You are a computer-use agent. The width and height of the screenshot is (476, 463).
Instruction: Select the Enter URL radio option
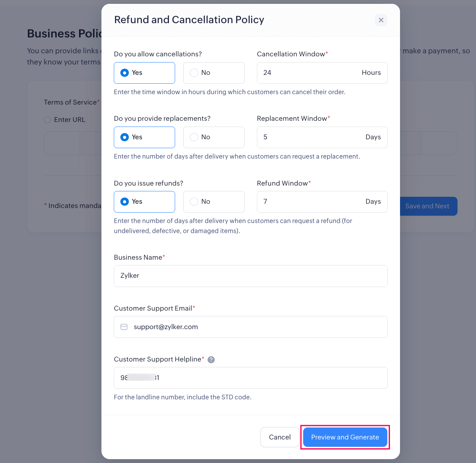coord(48,120)
